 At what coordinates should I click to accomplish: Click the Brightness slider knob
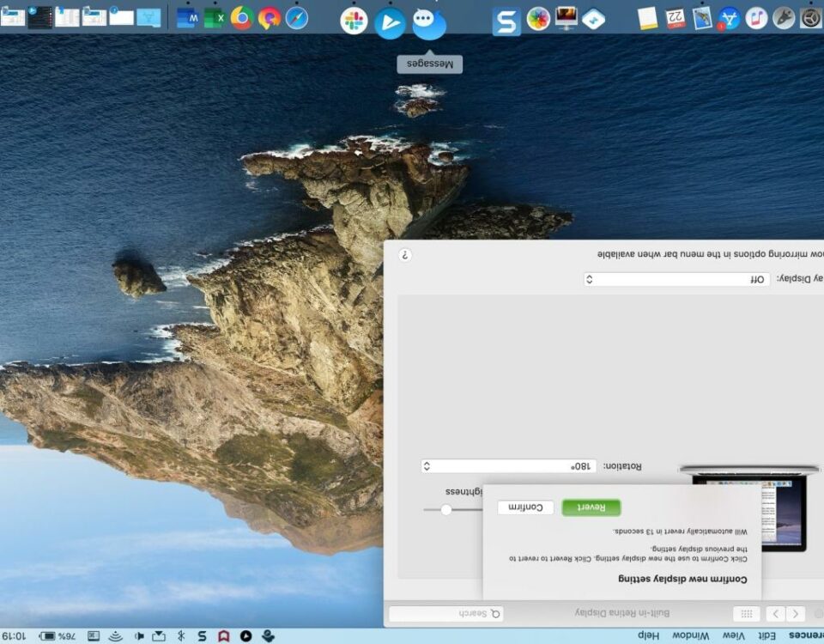[x=446, y=509]
